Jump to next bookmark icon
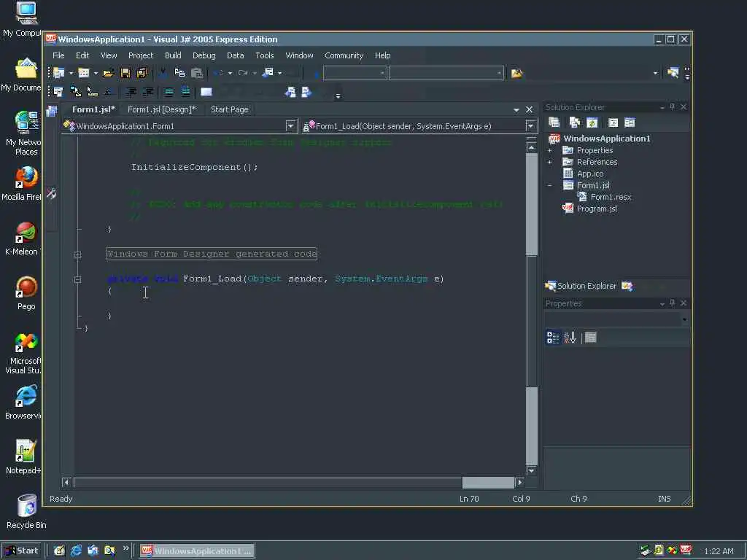Viewport: 747px width, 560px height. (307, 92)
